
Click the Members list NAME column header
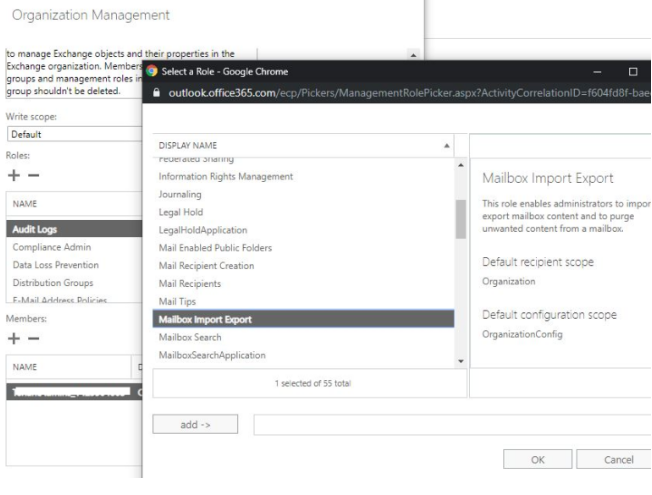[x=69, y=367]
